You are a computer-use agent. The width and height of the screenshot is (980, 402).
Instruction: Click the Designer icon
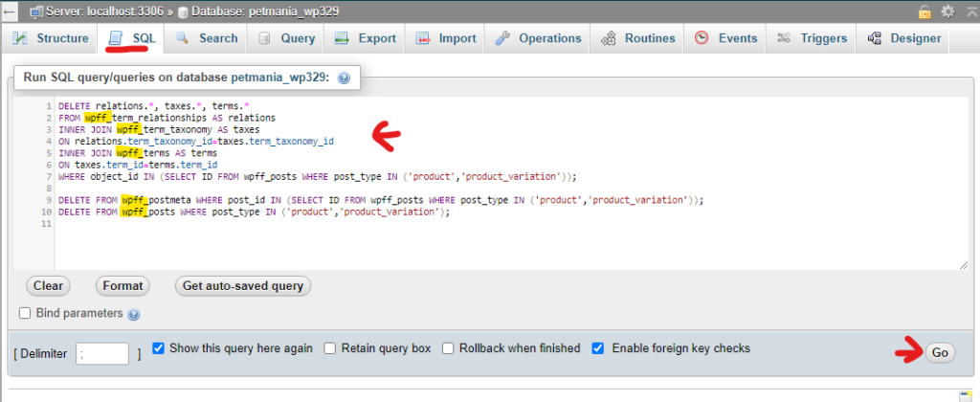click(x=874, y=38)
